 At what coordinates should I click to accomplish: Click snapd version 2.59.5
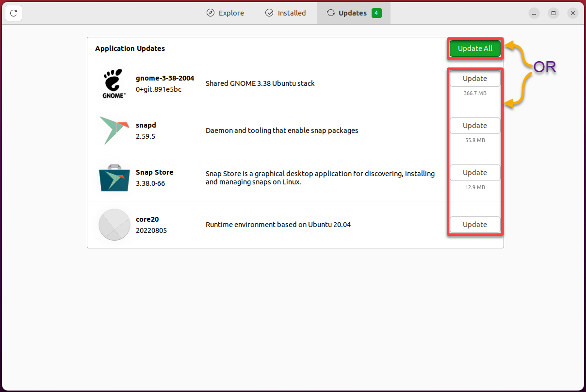[x=146, y=136]
